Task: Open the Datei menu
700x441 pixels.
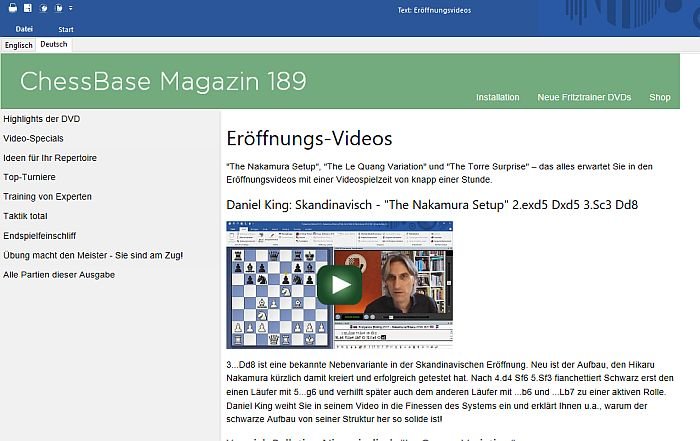Action: pos(24,29)
